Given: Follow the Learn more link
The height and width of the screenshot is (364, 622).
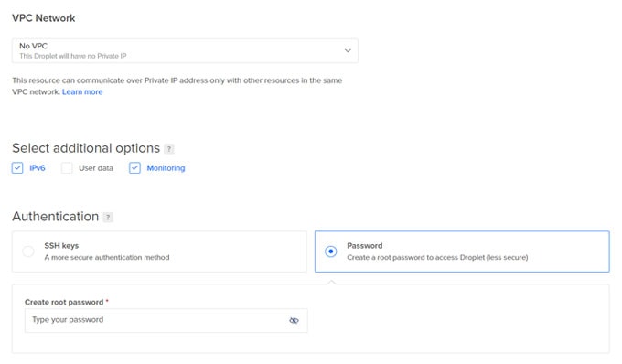Looking at the screenshot, I should (82, 92).
